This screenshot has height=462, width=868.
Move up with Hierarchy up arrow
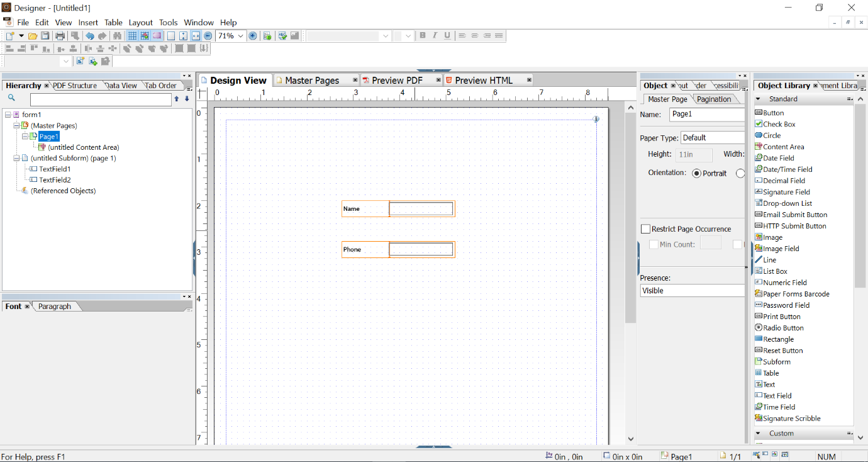coord(177,99)
